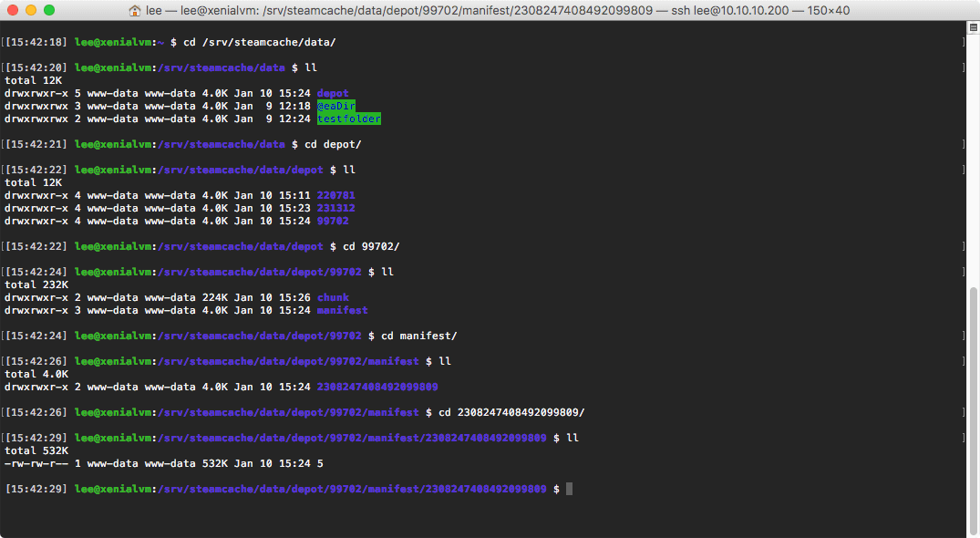
Task: Select the green-highlighted 'aeaDir' entry
Action: pyautogui.click(x=335, y=106)
